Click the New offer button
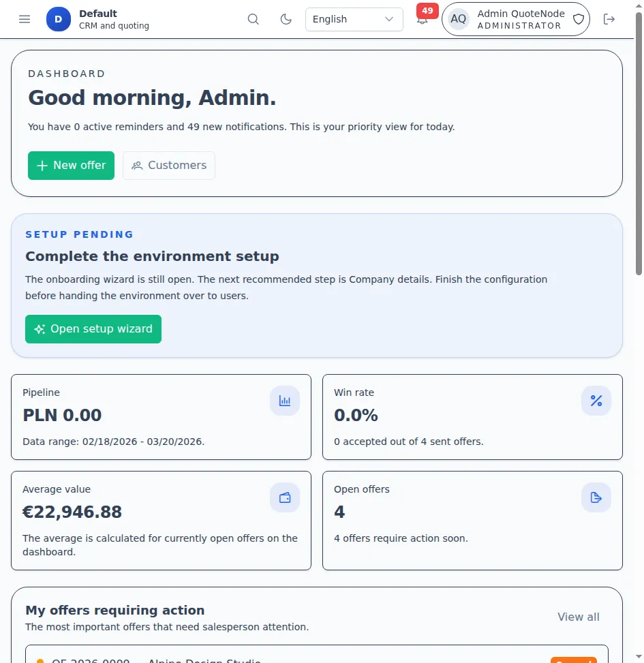 [x=71, y=165]
